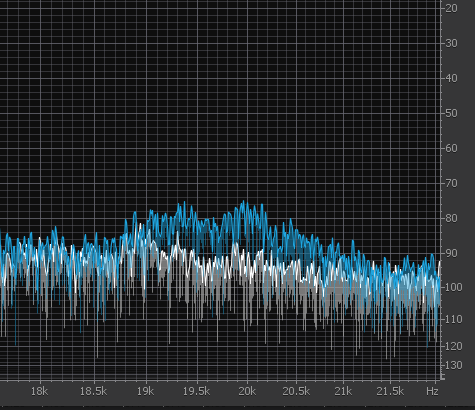Click the 30 dB scale label
The height and width of the screenshot is (410, 475).
[451, 43]
